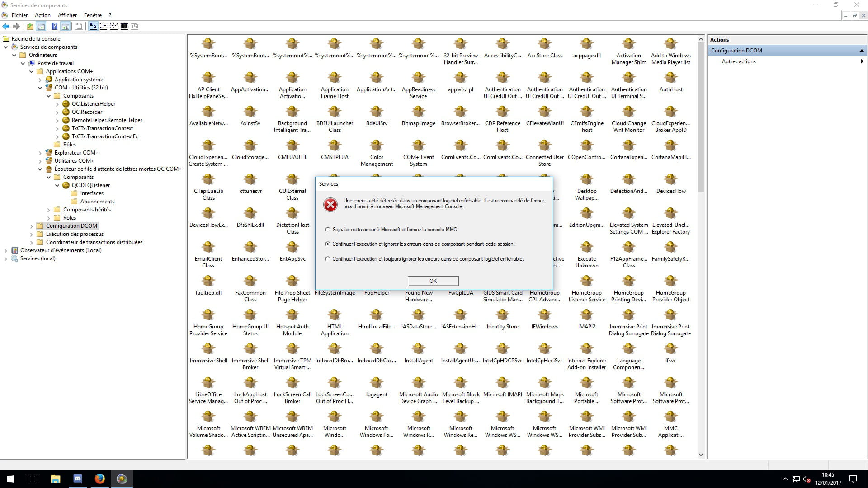Image resolution: width=868 pixels, height=488 pixels.
Task: Collapse the Configuration DCOM actions section
Action: [x=862, y=51]
